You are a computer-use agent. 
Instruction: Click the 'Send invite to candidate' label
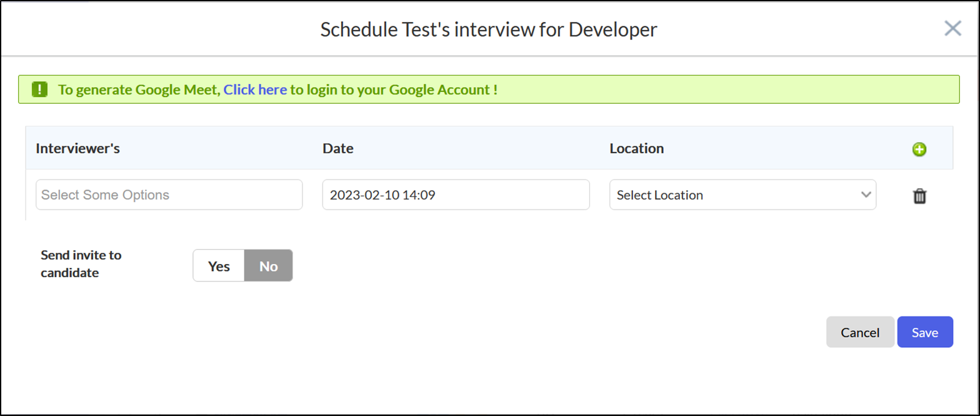(x=81, y=263)
